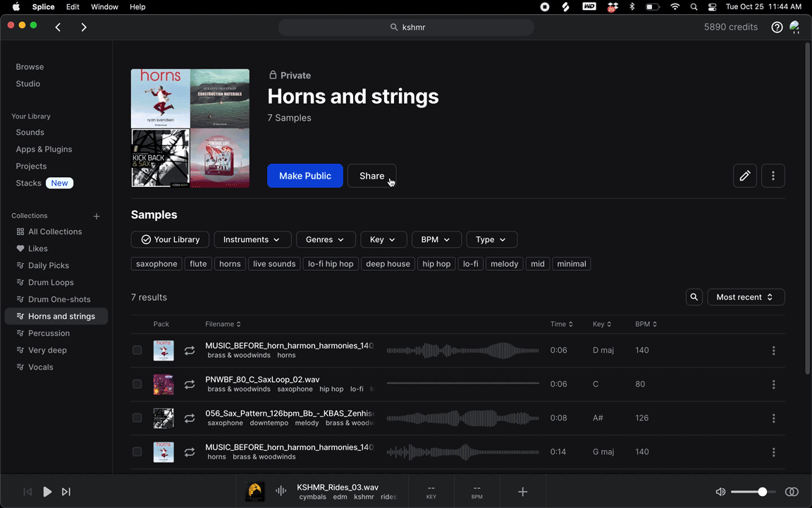Viewport: 812px width, 508px height.
Task: Click the search samples magnifier icon
Action: click(694, 297)
